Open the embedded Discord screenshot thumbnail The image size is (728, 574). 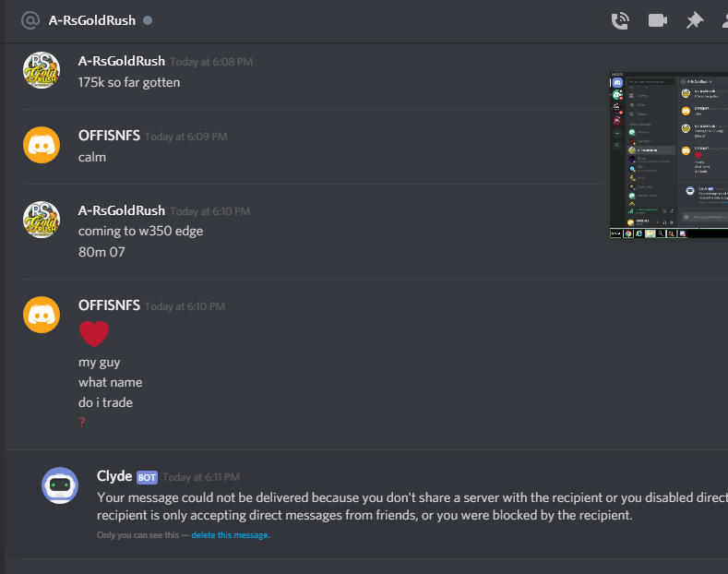[x=669, y=155]
